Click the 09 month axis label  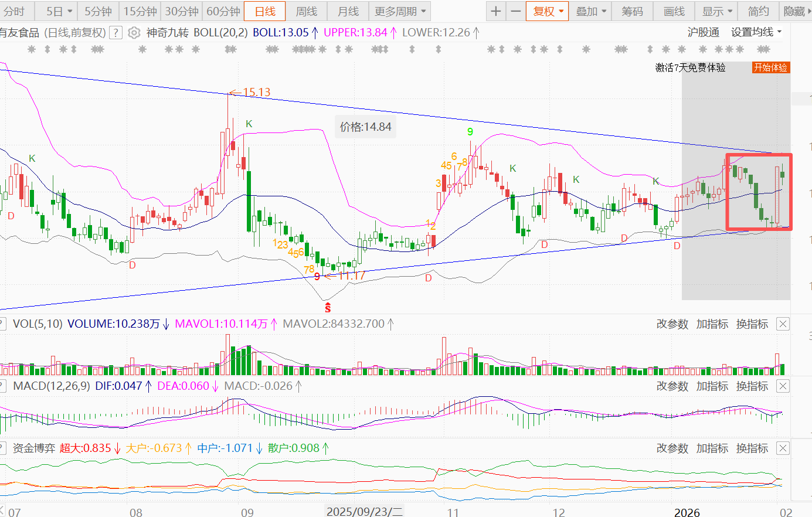247,512
